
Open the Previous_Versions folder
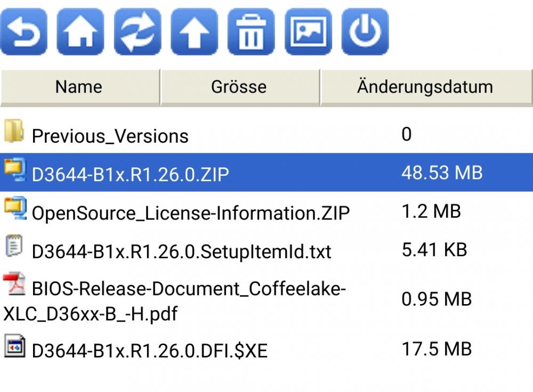266,135
